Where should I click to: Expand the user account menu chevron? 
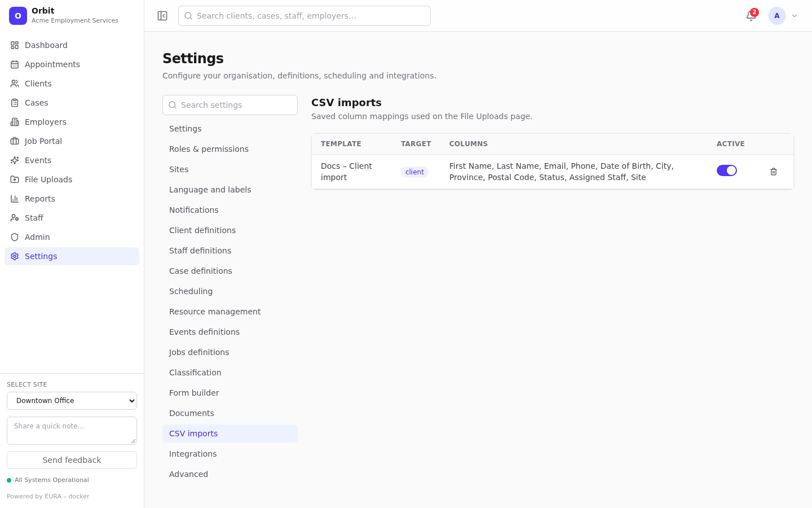(795, 16)
